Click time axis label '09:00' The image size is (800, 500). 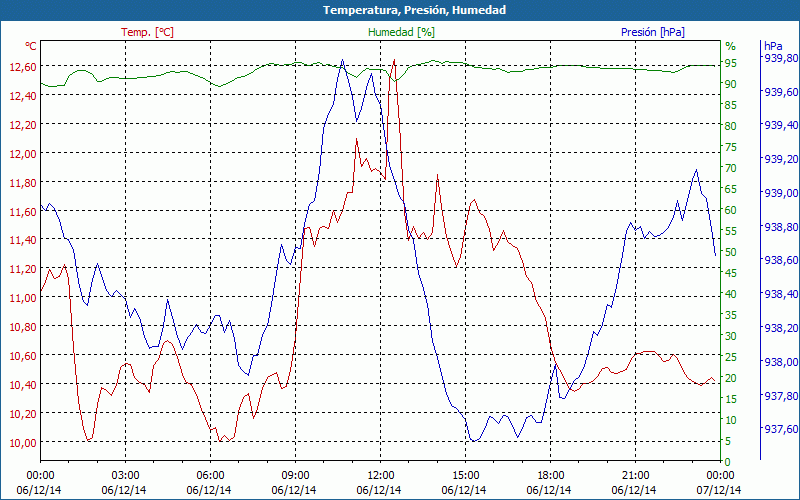(295, 476)
